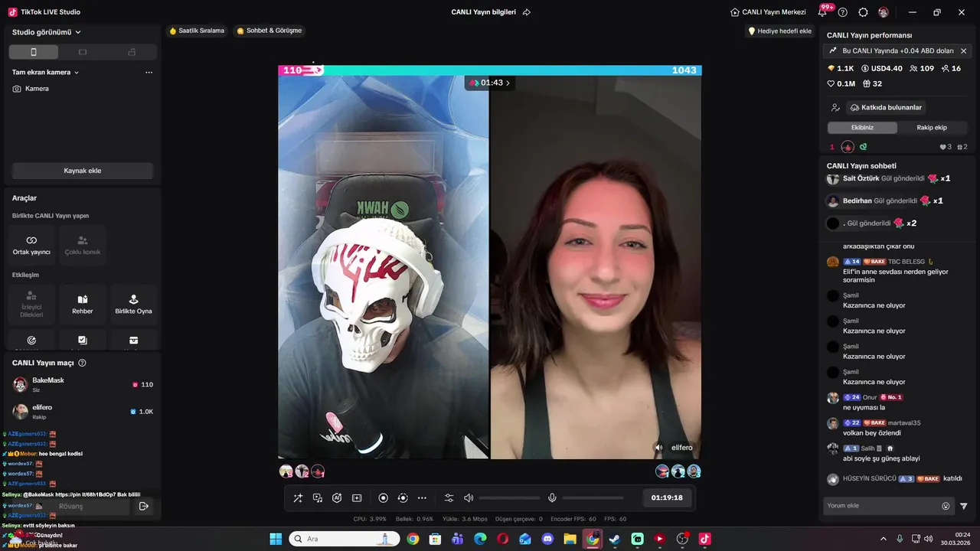Click Sait Öztürk in chat
The width and height of the screenshot is (980, 551).
click(861, 178)
